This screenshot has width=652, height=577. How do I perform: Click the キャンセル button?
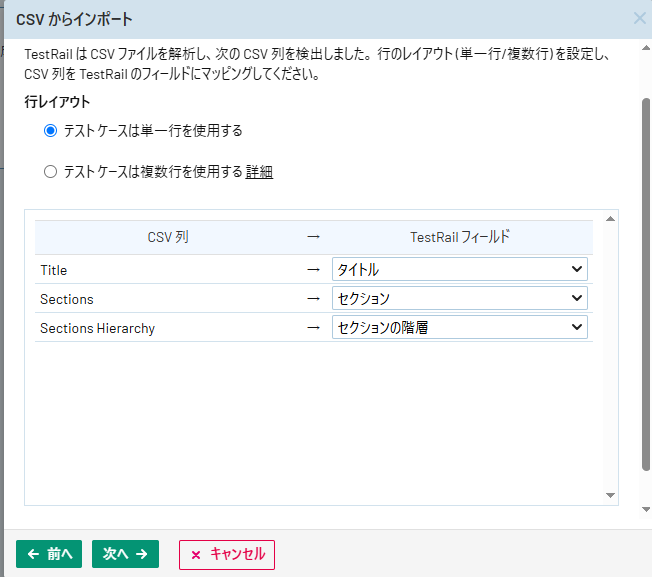pyautogui.click(x=226, y=554)
